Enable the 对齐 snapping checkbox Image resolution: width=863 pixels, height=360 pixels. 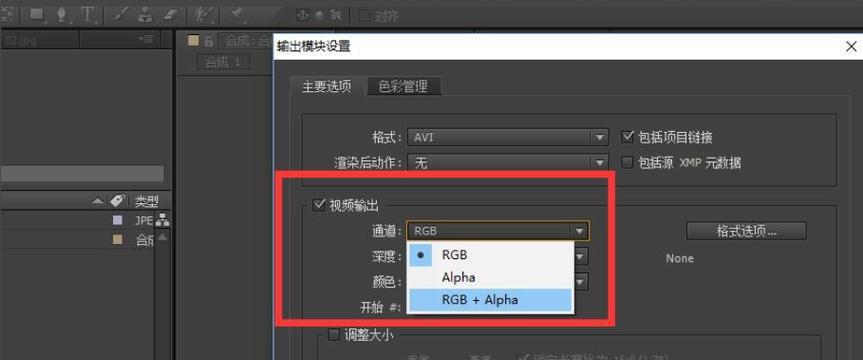coord(364,17)
